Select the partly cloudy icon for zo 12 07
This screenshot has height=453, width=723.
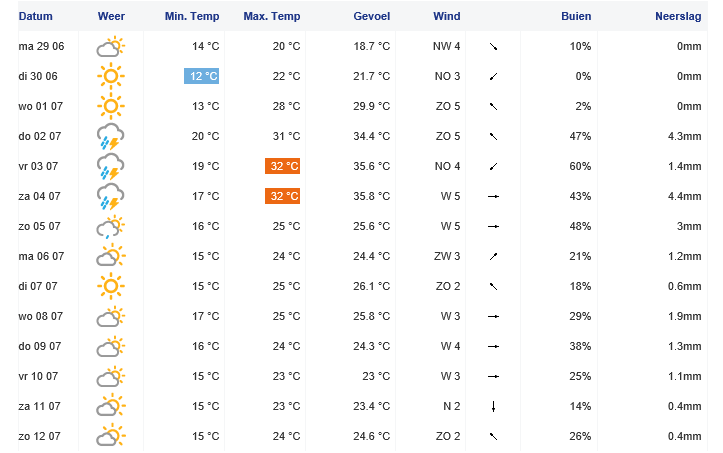coord(111,436)
